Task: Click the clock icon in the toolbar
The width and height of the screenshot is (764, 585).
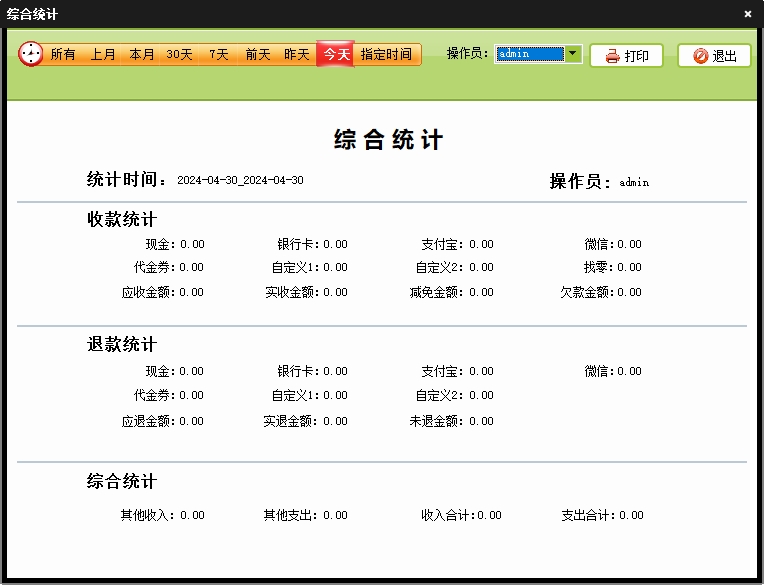Action: 31,55
